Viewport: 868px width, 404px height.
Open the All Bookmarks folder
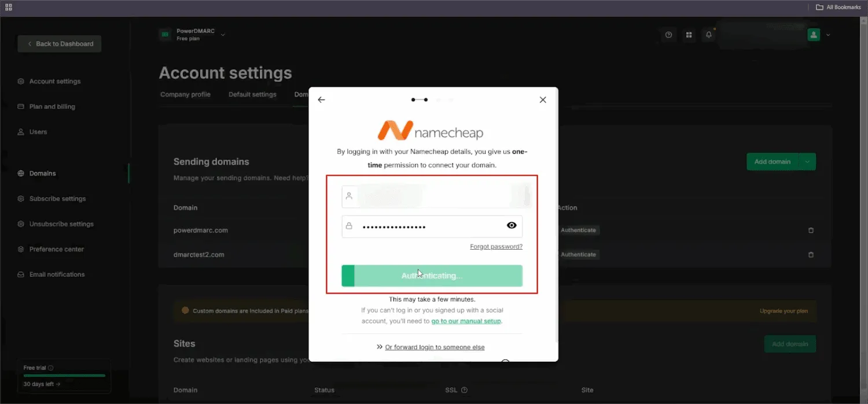pyautogui.click(x=838, y=8)
